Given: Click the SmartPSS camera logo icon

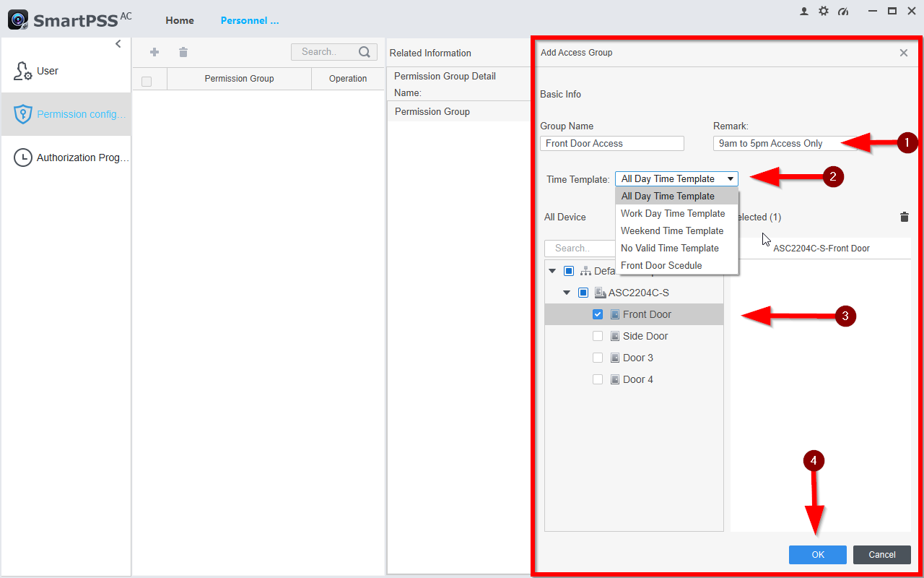Looking at the screenshot, I should pos(18,20).
